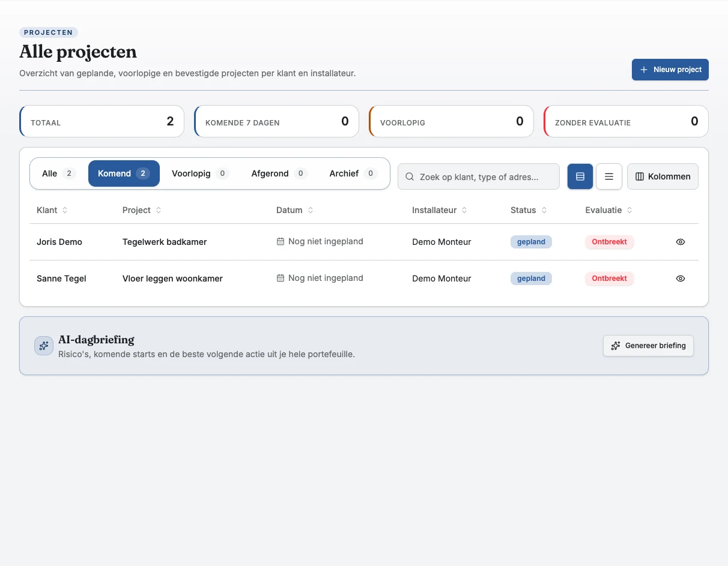View Joris Demo project via eye icon
This screenshot has width=728, height=566.
(681, 242)
